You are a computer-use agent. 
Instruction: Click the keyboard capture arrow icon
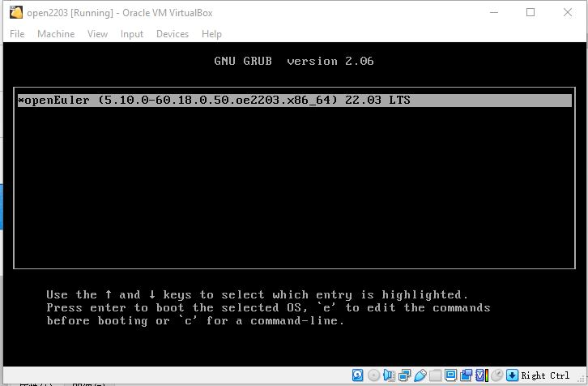point(512,375)
